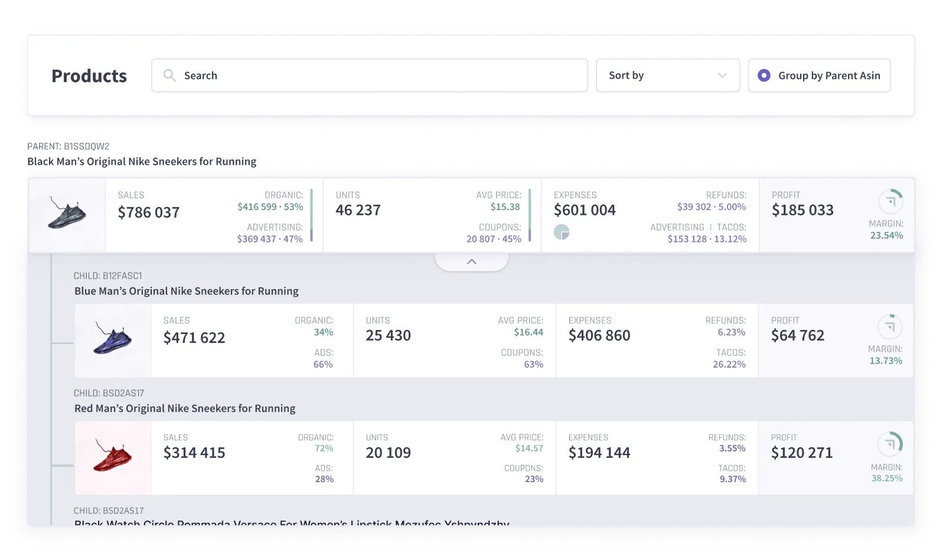Toggle Group by Parent Asin radio
The image size is (946, 560).
[x=764, y=76]
